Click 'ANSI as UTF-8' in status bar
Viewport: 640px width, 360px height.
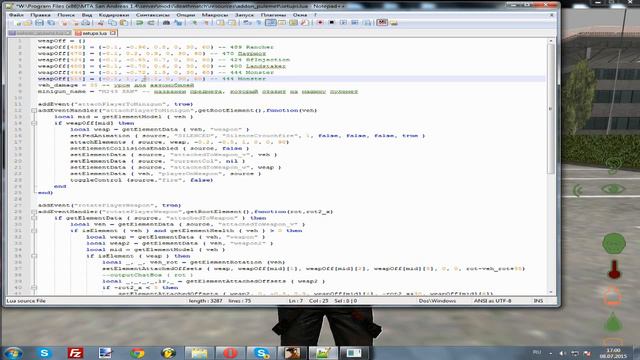pos(492,301)
